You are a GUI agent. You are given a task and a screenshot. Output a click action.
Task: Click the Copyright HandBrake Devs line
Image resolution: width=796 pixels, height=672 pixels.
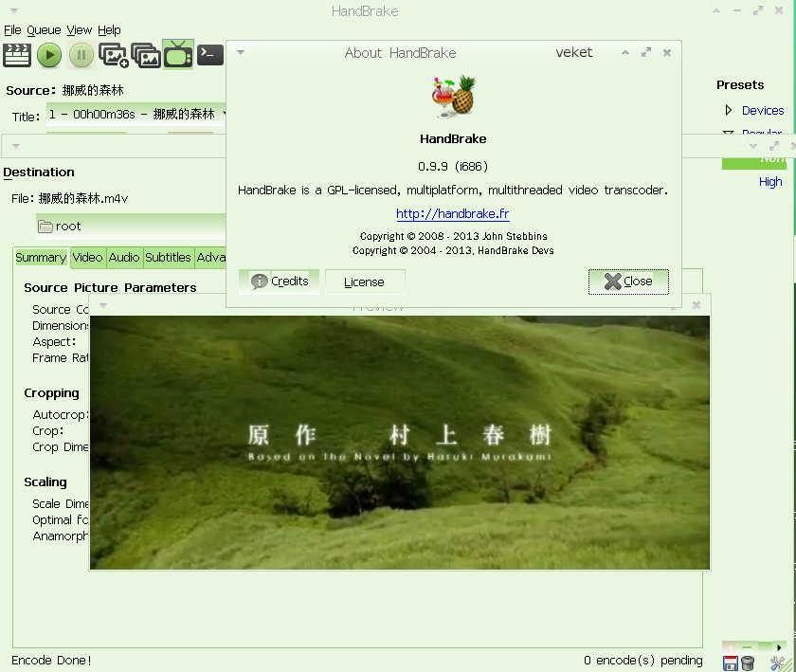(453, 250)
